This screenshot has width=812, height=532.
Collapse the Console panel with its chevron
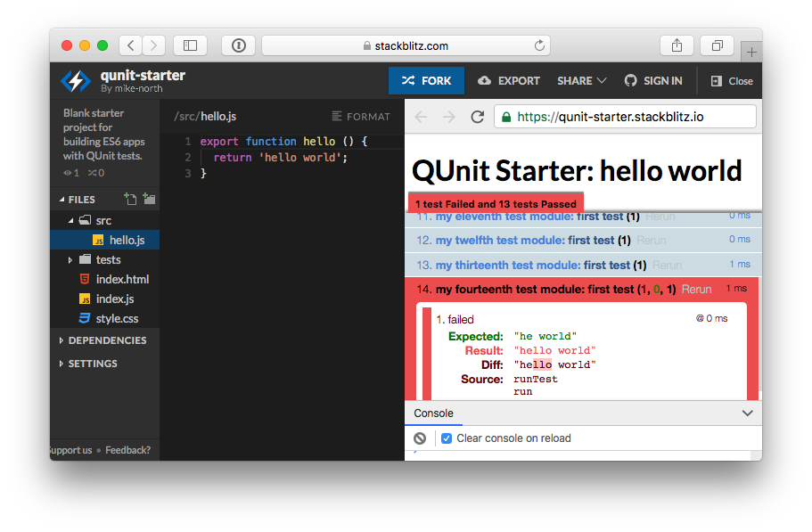[747, 413]
